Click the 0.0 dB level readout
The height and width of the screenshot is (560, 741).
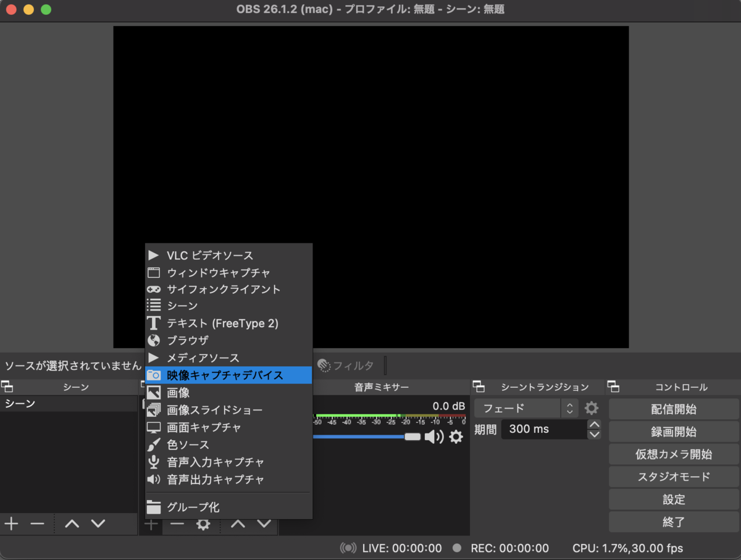click(449, 406)
